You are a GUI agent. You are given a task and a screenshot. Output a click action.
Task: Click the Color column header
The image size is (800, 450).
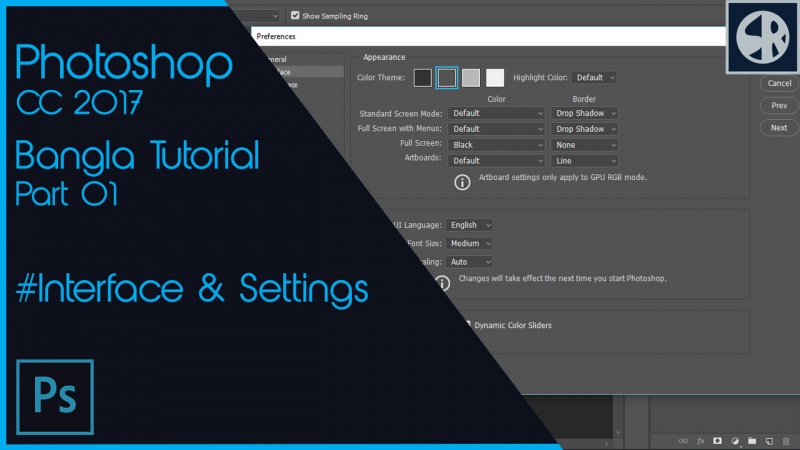[x=496, y=99]
